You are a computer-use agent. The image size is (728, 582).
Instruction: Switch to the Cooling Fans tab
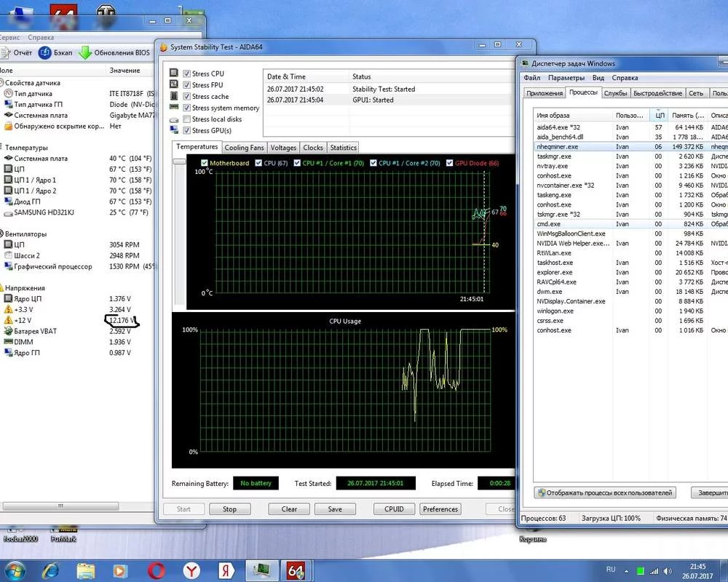(244, 148)
